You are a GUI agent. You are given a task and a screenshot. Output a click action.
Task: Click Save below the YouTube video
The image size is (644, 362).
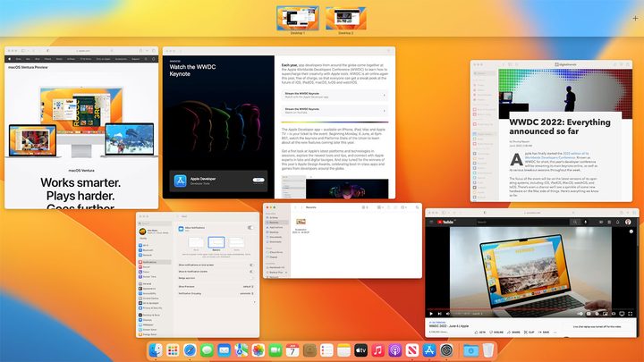[x=543, y=332]
